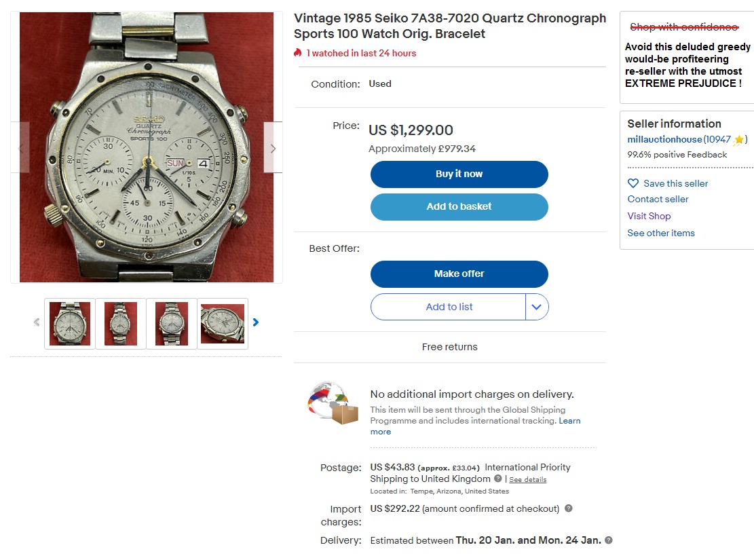Click the flame icon next to '1 watched'
754x560 pixels.
[297, 52]
